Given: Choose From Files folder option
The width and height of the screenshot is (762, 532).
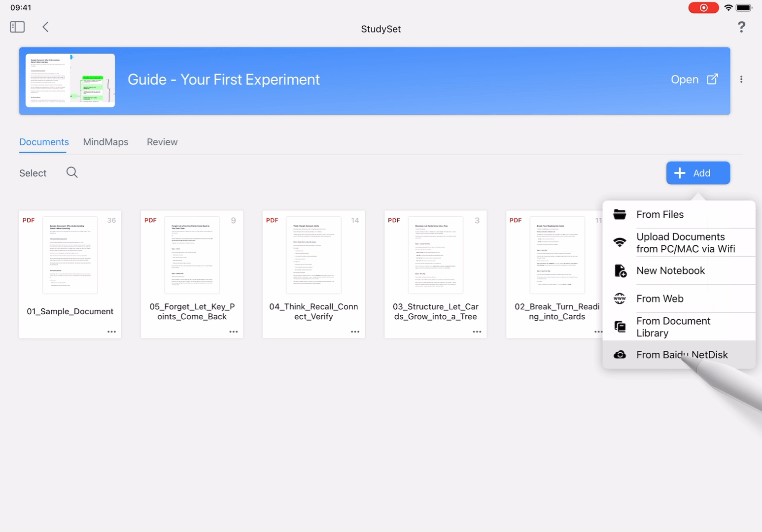Looking at the screenshot, I should pyautogui.click(x=659, y=215).
